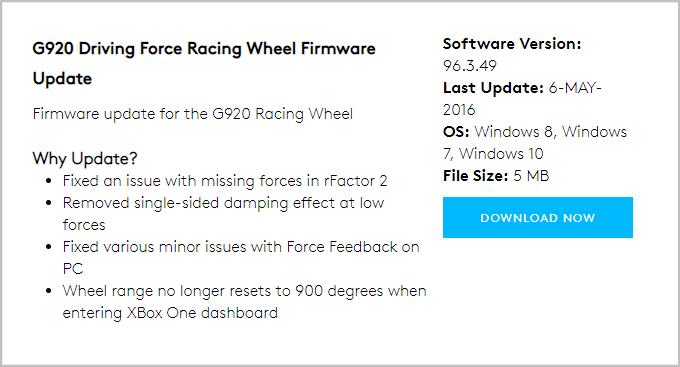The image size is (680, 367).
Task: Click the 'Update' word in the title
Action: click(62, 79)
